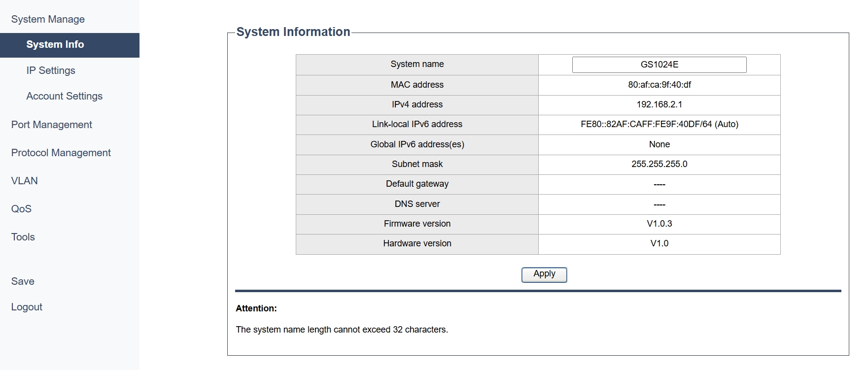Log out using the Logout link
868x370 pixels.
(x=27, y=307)
